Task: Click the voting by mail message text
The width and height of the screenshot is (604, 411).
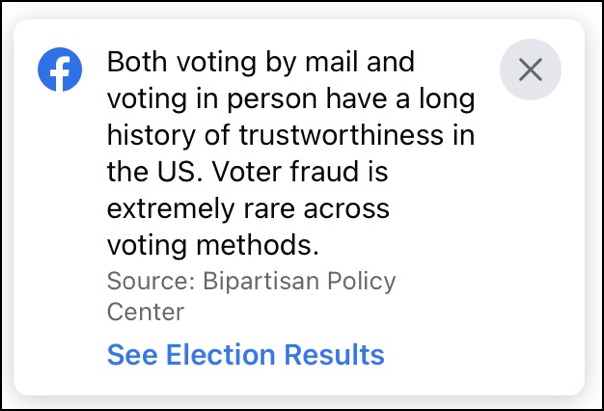Action: pyautogui.click(x=291, y=153)
